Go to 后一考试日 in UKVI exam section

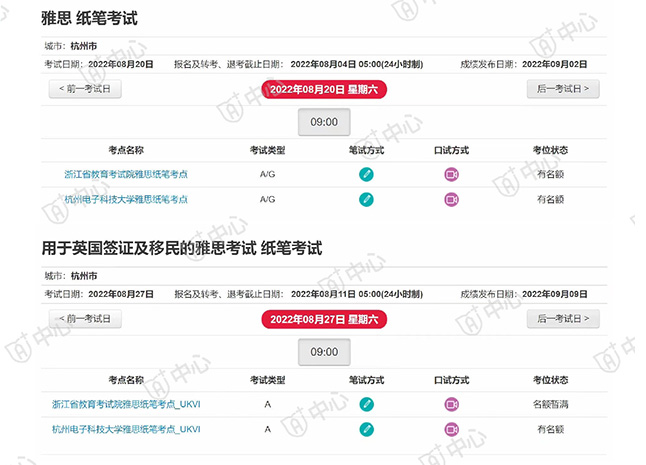563,319
